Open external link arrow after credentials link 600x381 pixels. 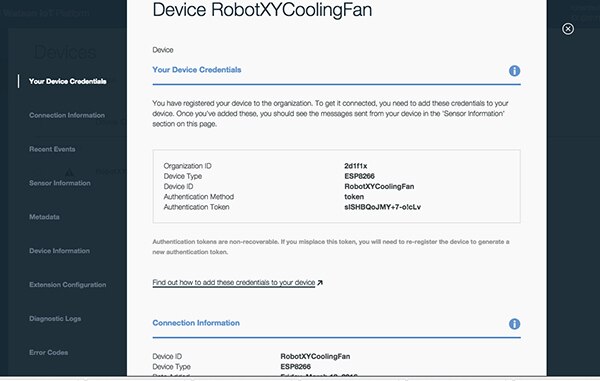[x=320, y=283]
